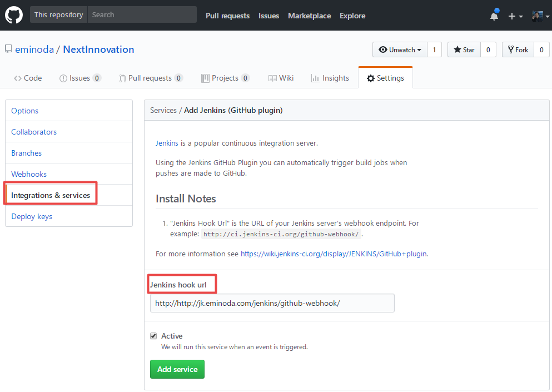Switch to the Insights tab
Screen dimensions: 552x392
[x=330, y=78]
